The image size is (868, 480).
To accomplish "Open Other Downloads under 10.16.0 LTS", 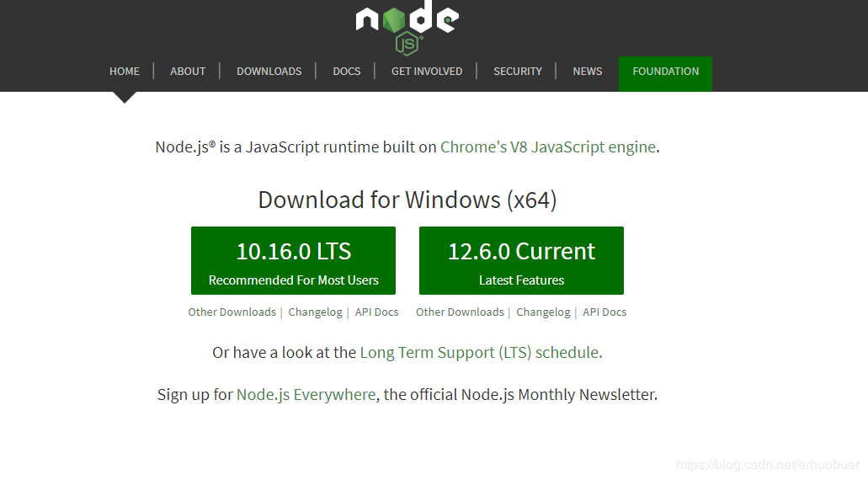I will pyautogui.click(x=232, y=312).
